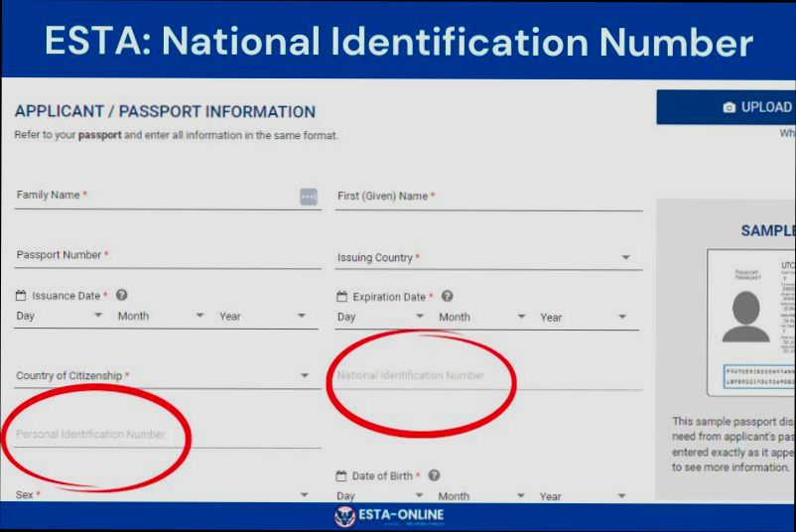Open Date of Birth Month dropdown
This screenshot has height=532, width=796.
click(481, 496)
